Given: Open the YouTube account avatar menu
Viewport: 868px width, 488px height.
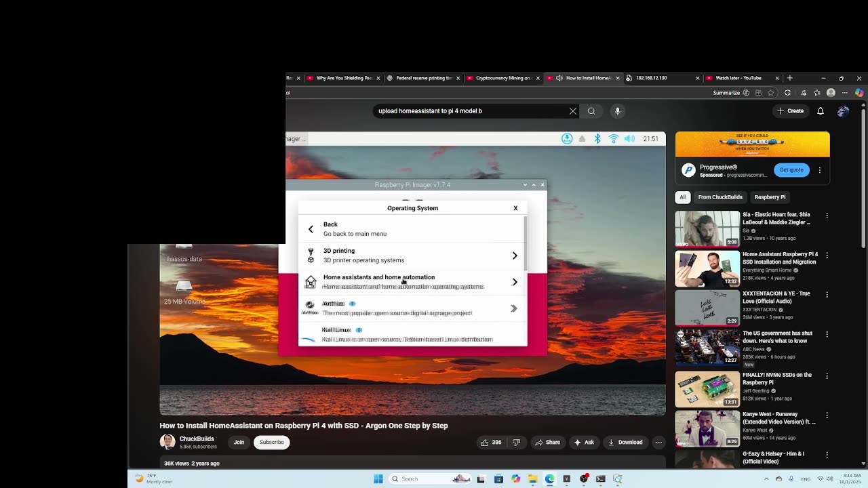Looking at the screenshot, I should tap(843, 111).
